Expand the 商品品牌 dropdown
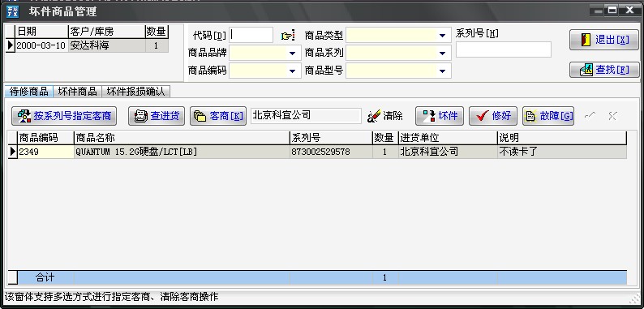 [x=293, y=54]
